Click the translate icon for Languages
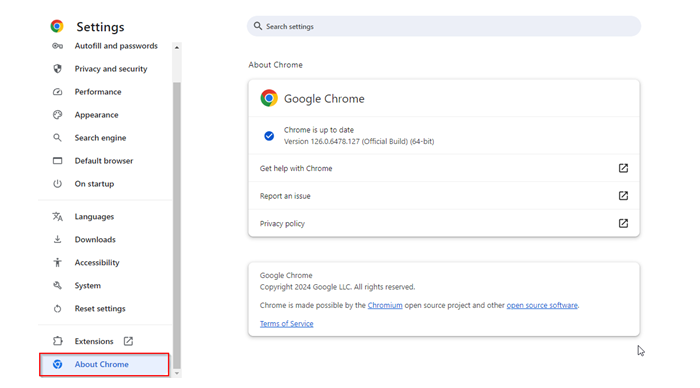Image resolution: width=700 pixels, height=388 pixels. 58,217
